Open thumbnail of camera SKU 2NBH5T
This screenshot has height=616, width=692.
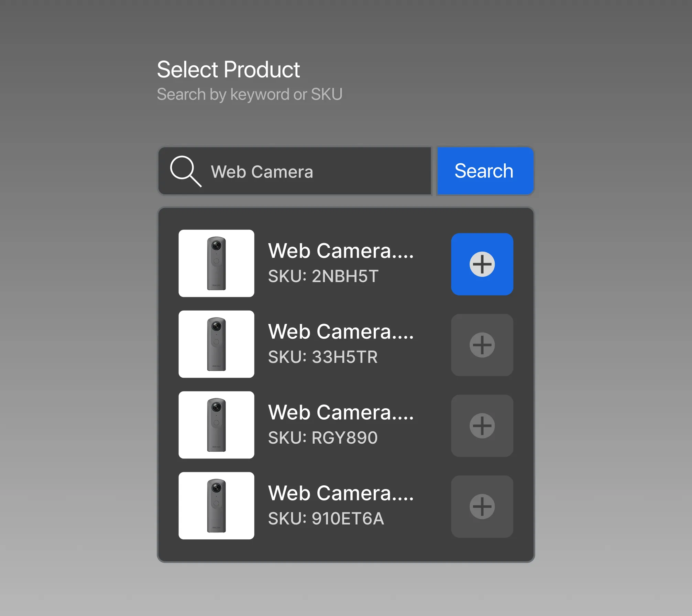pyautogui.click(x=217, y=263)
